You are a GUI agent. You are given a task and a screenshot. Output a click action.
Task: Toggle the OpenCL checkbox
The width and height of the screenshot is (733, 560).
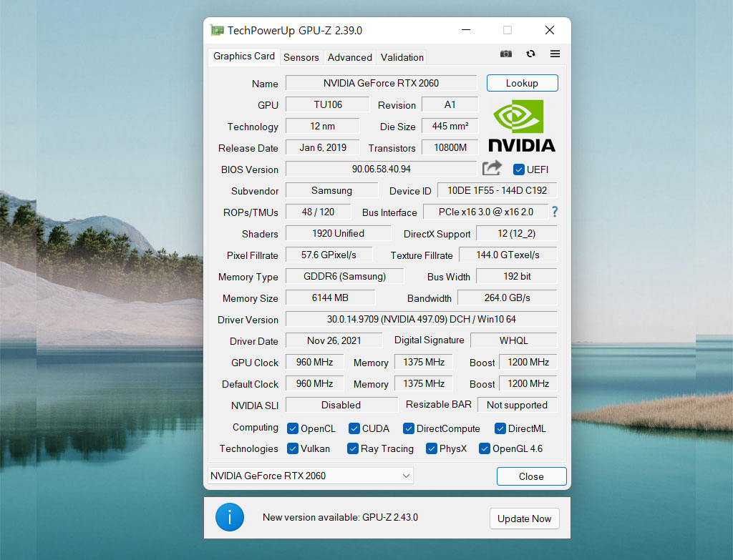[293, 428]
